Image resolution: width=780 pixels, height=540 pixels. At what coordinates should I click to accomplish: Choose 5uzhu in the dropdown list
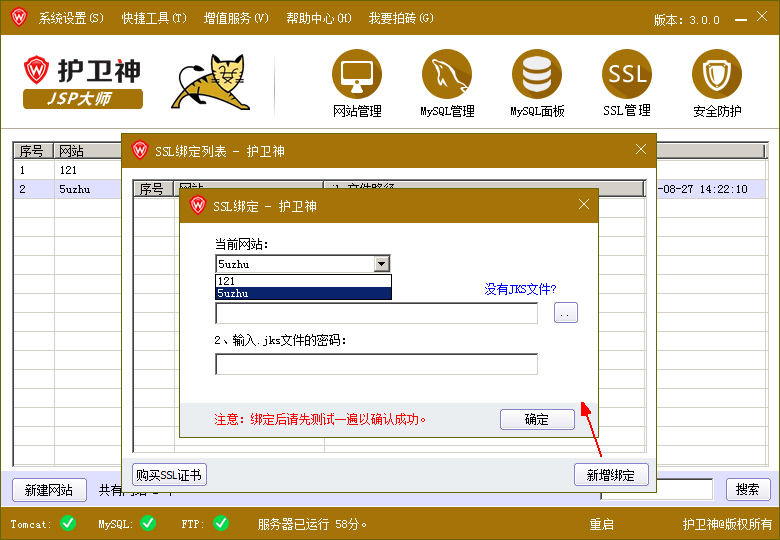click(x=303, y=293)
